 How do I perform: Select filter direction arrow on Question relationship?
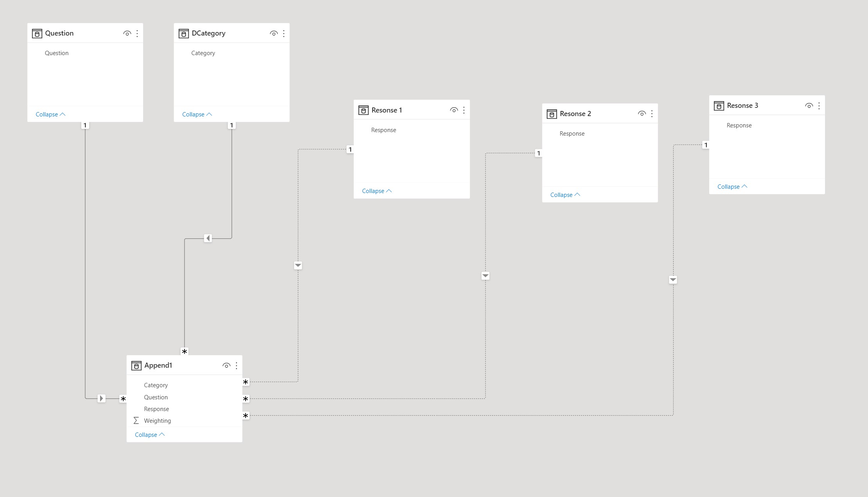click(x=101, y=399)
